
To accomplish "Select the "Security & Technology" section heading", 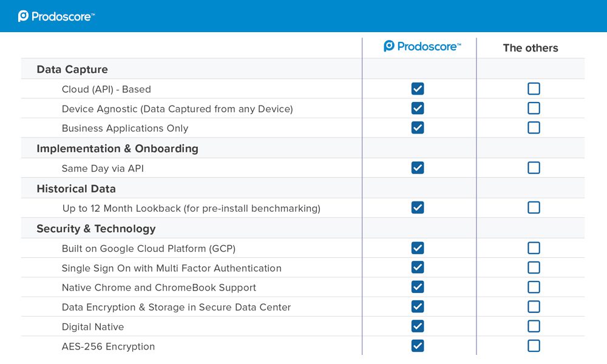I will click(x=96, y=229).
